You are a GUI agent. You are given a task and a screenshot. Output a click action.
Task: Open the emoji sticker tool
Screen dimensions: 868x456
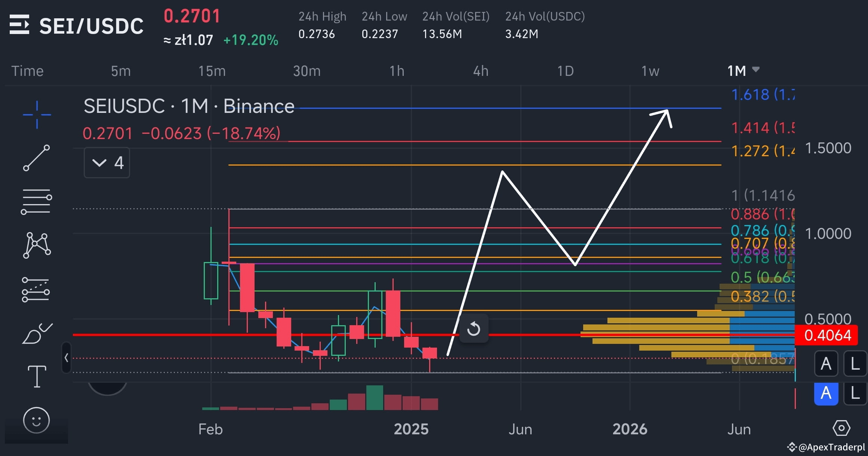[36, 420]
